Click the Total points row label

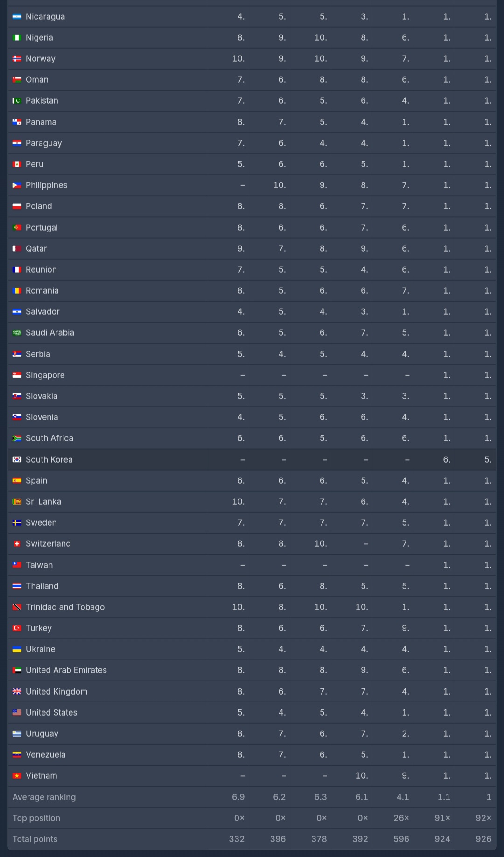click(x=35, y=839)
